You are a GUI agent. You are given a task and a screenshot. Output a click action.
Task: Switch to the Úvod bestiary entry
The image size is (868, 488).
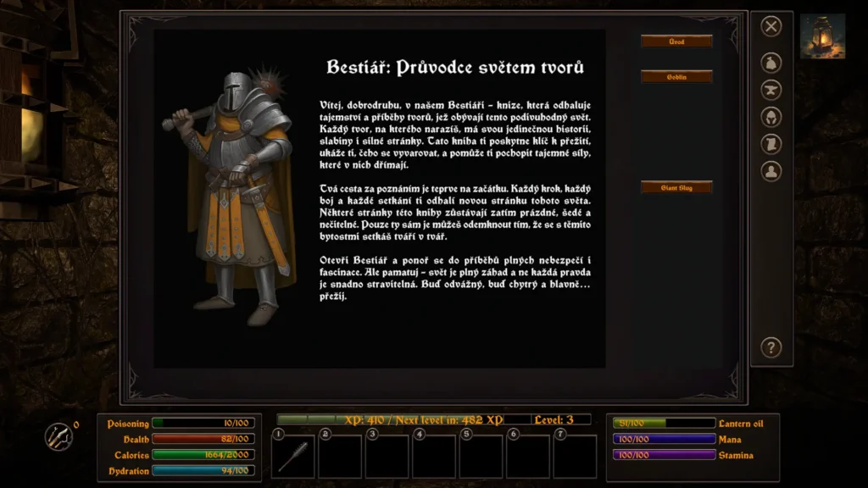[676, 42]
